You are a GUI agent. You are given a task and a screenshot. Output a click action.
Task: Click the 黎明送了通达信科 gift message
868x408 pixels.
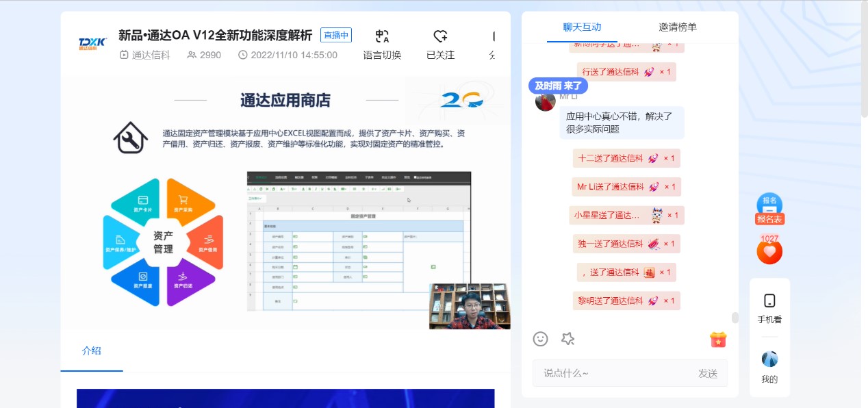coord(626,301)
